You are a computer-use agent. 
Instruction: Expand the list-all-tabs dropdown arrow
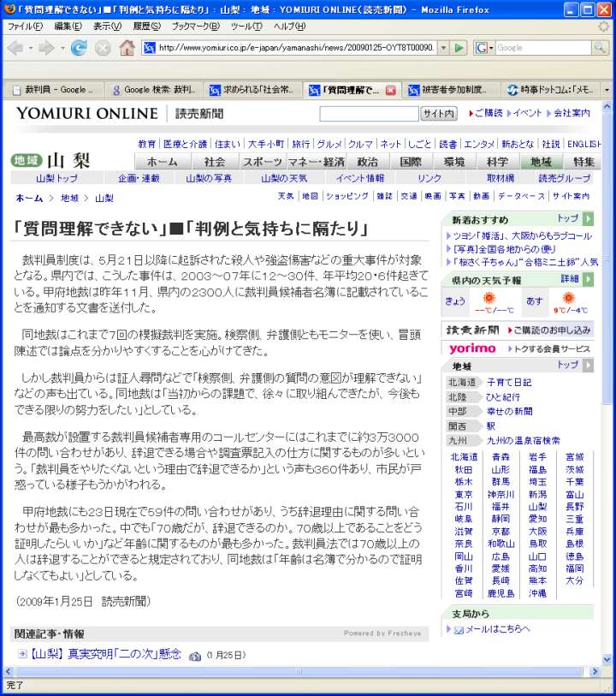pyautogui.click(x=607, y=90)
